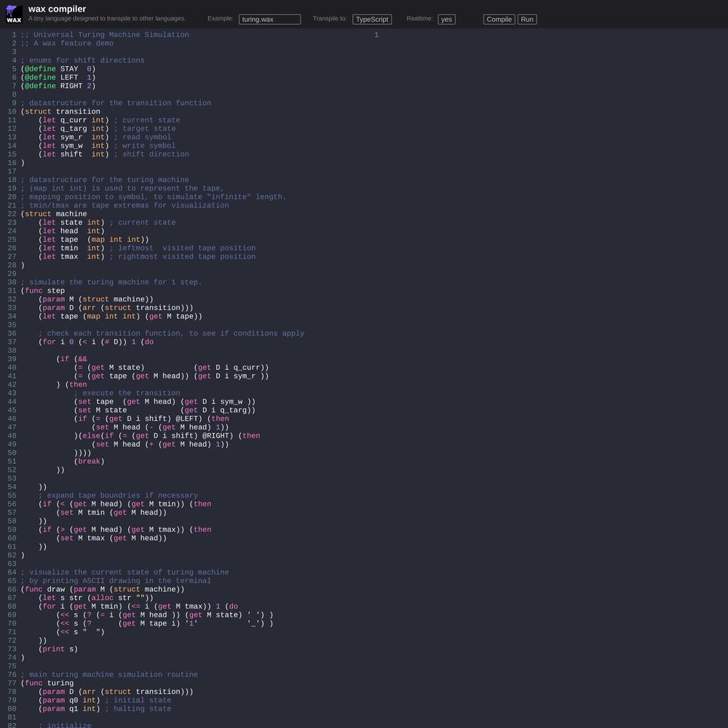
Task: Click the "q_targ int" declaration line
Action: (x=107, y=129)
